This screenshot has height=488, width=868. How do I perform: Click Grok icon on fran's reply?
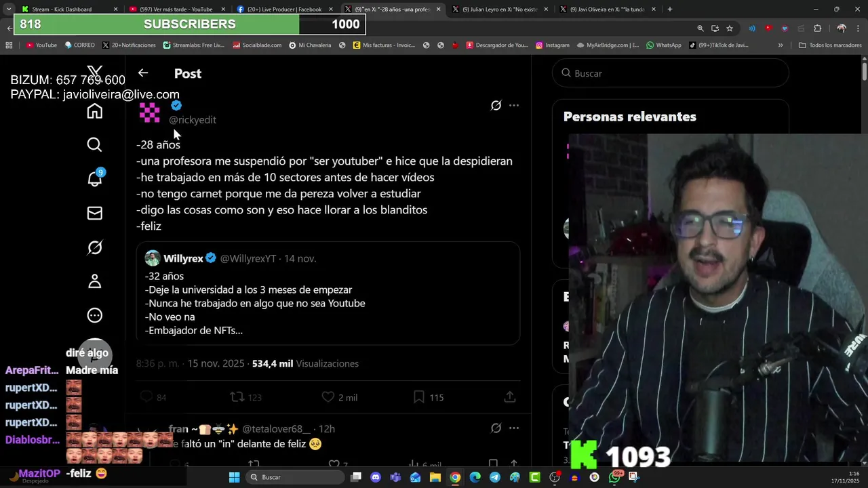[496, 428]
